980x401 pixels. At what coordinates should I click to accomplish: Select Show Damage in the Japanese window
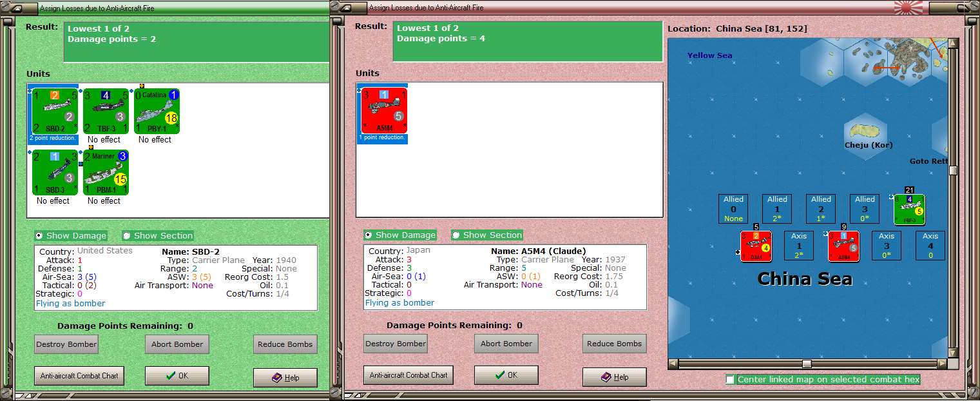(400, 235)
